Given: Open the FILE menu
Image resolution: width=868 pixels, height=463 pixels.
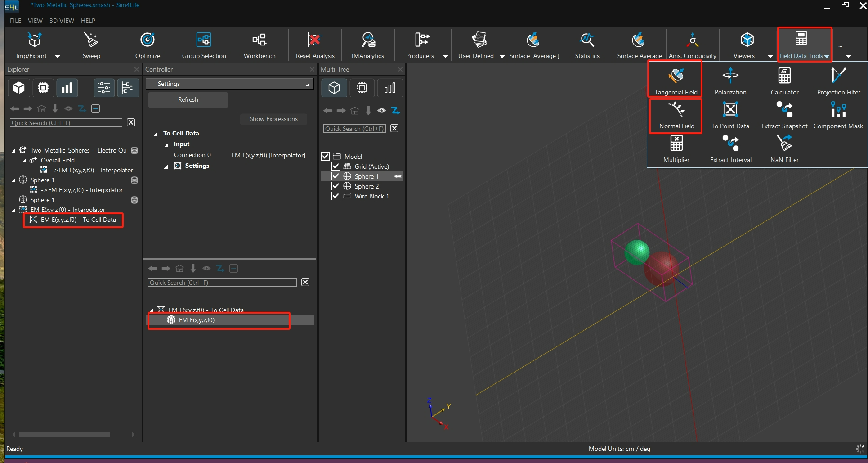Looking at the screenshot, I should 15,21.
